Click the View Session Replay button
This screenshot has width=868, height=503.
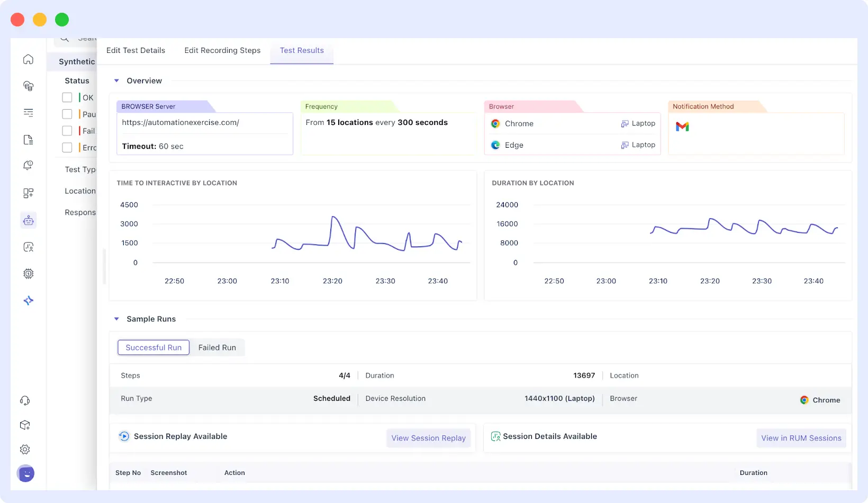428,438
